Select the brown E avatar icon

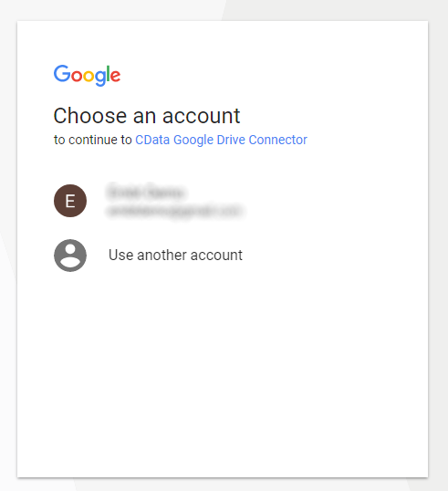click(70, 201)
